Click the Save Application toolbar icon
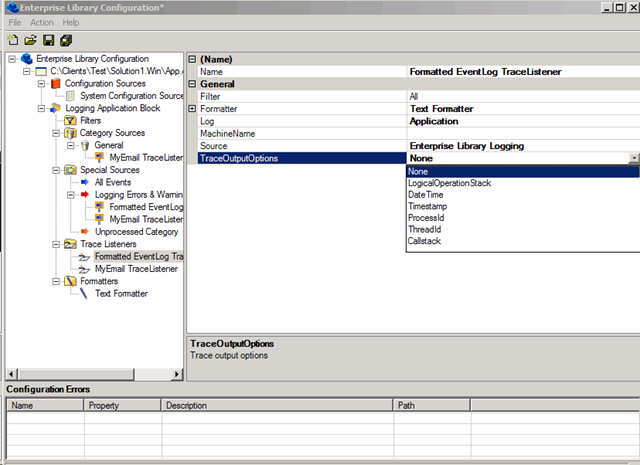 tap(49, 40)
